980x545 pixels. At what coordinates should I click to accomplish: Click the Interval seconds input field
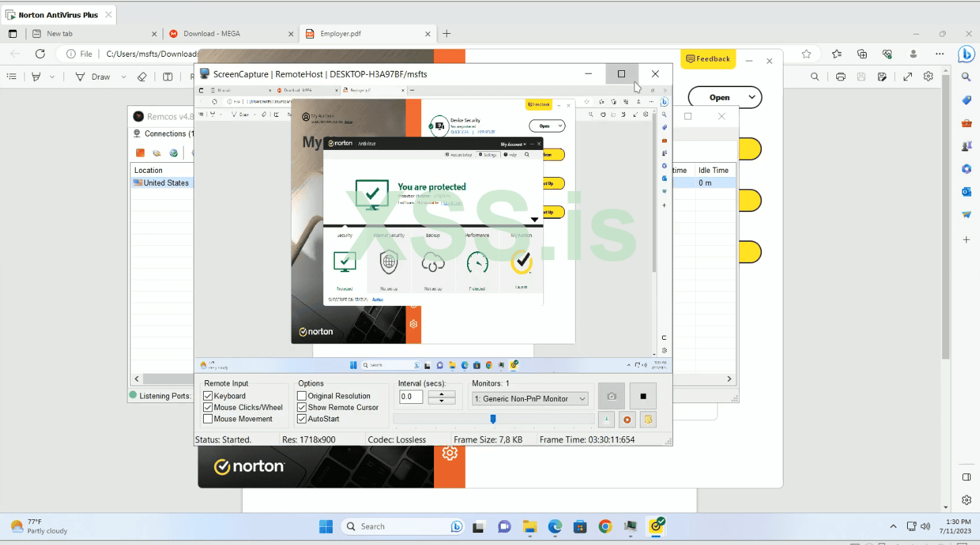(x=411, y=397)
